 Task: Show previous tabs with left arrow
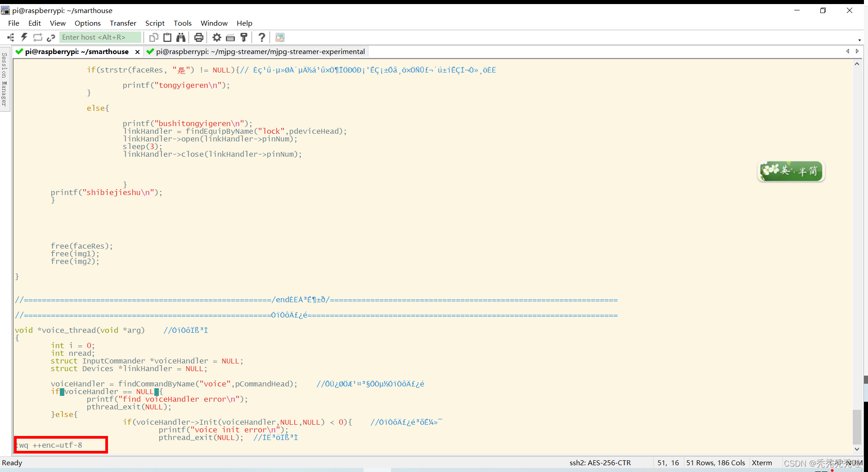point(848,51)
